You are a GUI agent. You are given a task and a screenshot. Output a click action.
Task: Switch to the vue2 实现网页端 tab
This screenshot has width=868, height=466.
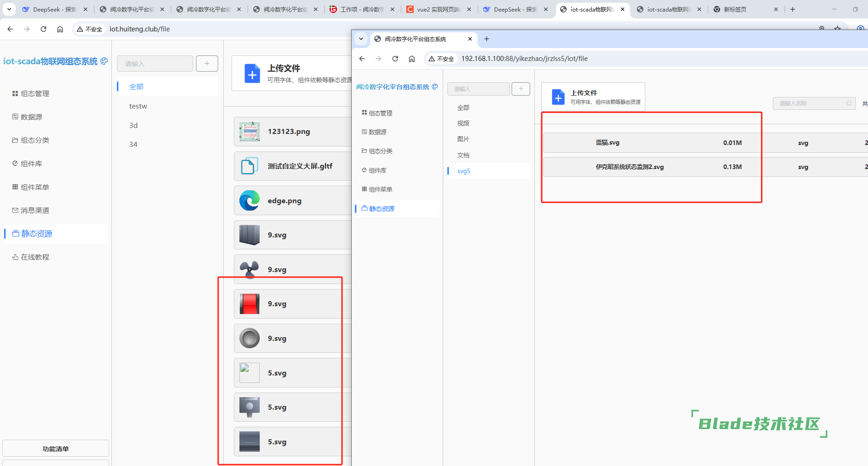click(x=438, y=9)
